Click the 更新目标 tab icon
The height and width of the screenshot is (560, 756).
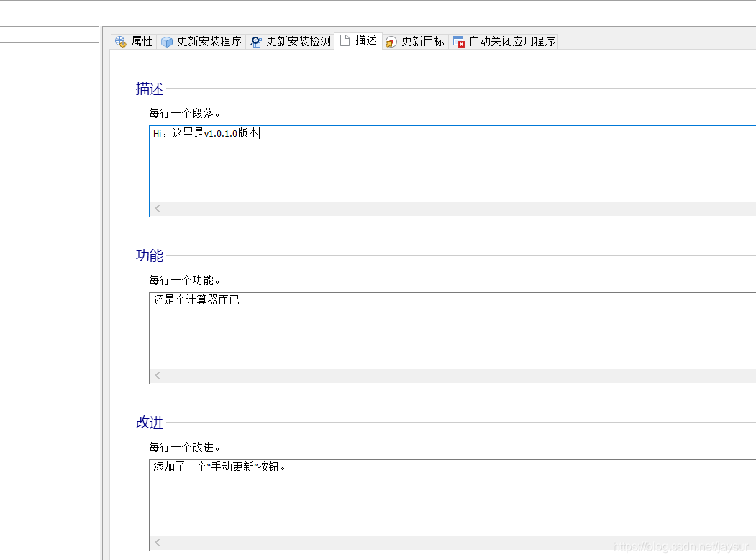pos(391,42)
